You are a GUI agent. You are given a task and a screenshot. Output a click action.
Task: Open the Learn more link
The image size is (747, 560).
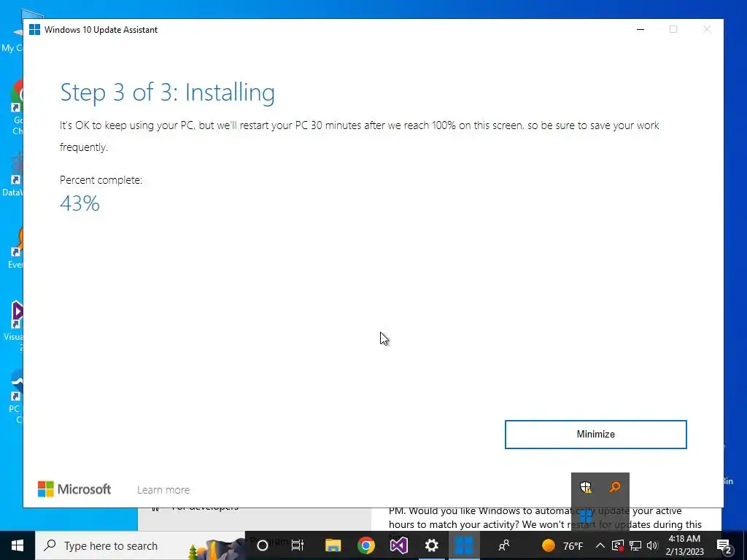point(163,489)
